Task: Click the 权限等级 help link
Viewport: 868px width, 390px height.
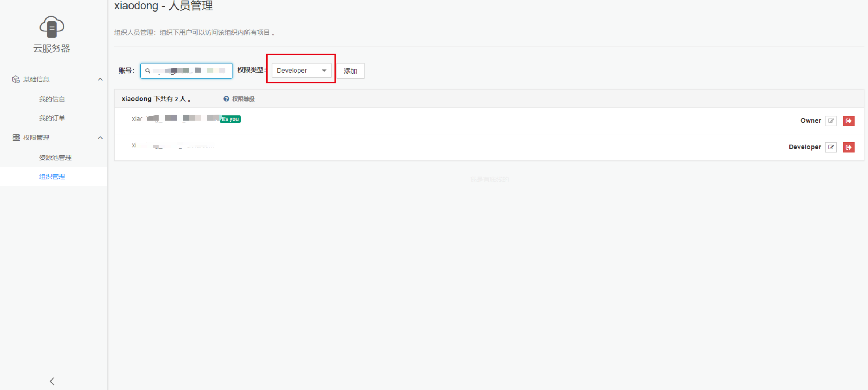Action: coord(243,99)
